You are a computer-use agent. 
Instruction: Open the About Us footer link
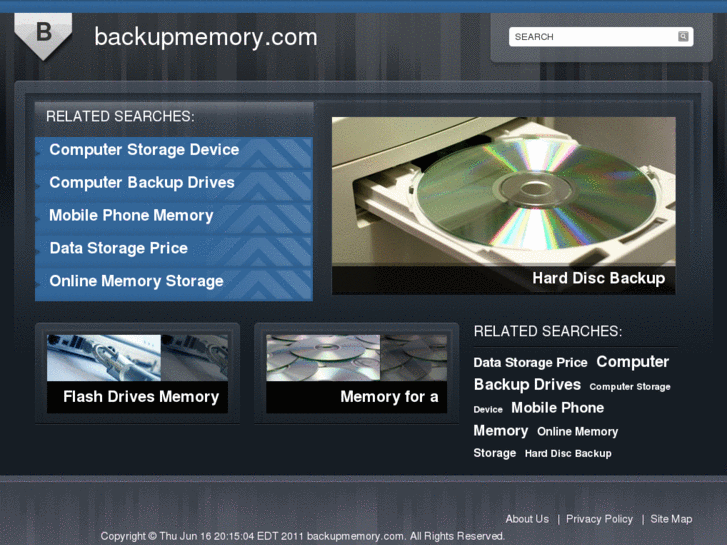pyautogui.click(x=527, y=519)
